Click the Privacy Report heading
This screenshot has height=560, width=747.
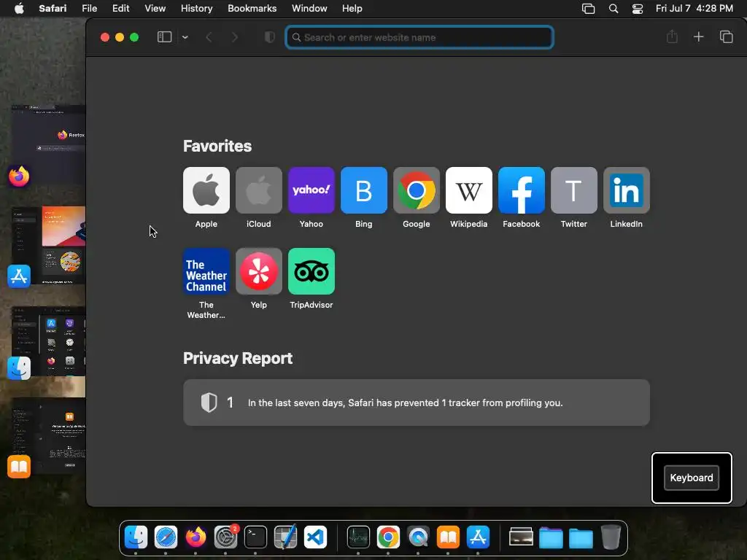238,358
